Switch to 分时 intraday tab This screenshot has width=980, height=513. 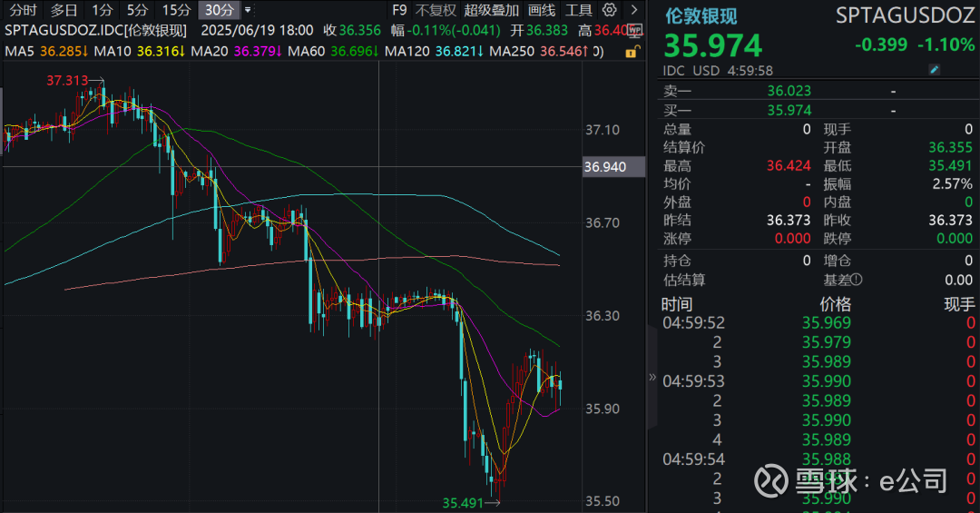(23, 10)
